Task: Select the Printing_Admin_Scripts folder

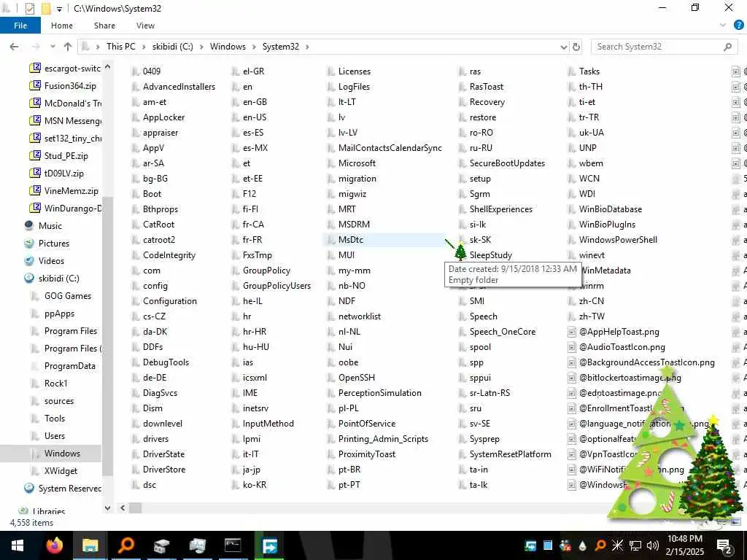Action: pos(382,439)
